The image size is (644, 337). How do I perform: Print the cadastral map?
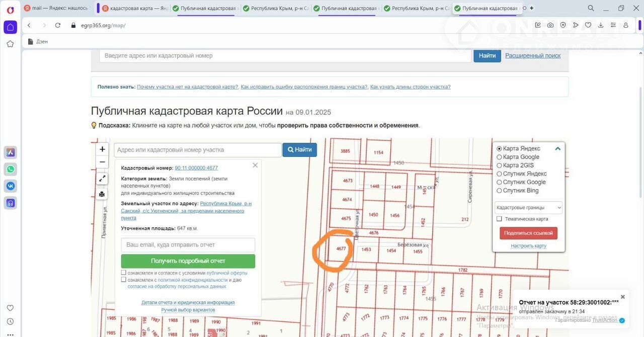click(102, 194)
